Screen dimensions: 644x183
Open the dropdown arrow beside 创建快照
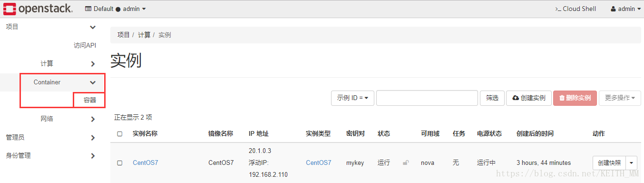[x=632, y=163]
